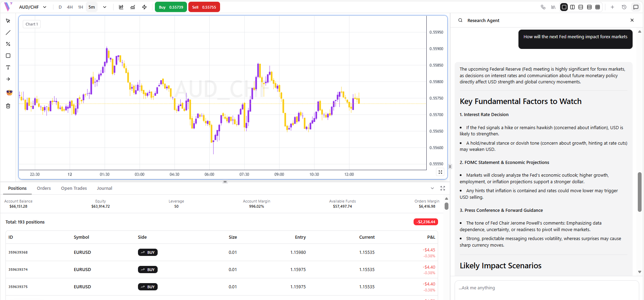644x300 pixels.
Task: Click the Research Agent panel scrollbar
Action: tap(640, 189)
